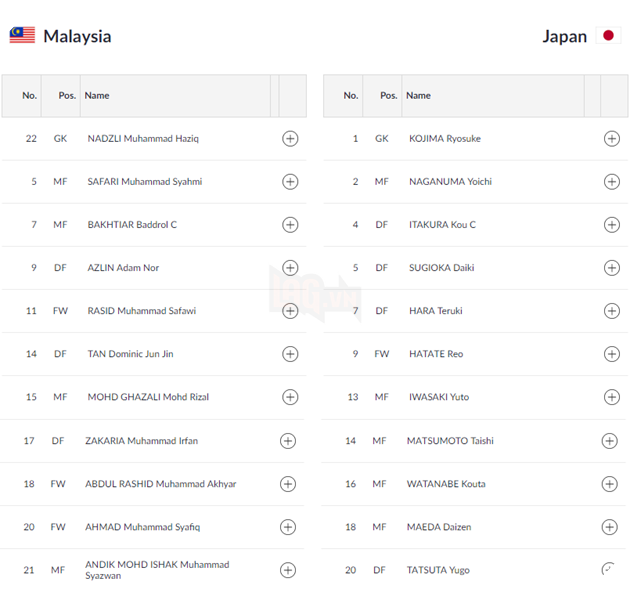This screenshot has width=630, height=589.
Task: Expand plus icon for ABDUL RASHID Muhammad Akhyar
Action: pyautogui.click(x=288, y=484)
